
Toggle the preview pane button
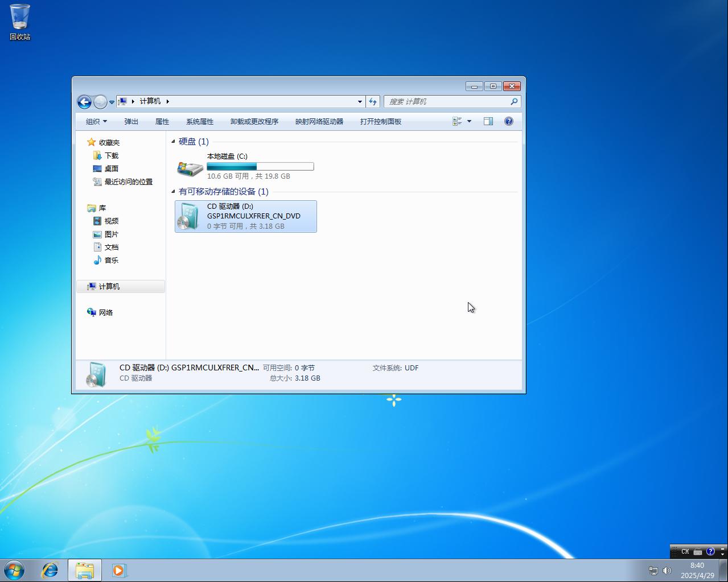click(488, 121)
